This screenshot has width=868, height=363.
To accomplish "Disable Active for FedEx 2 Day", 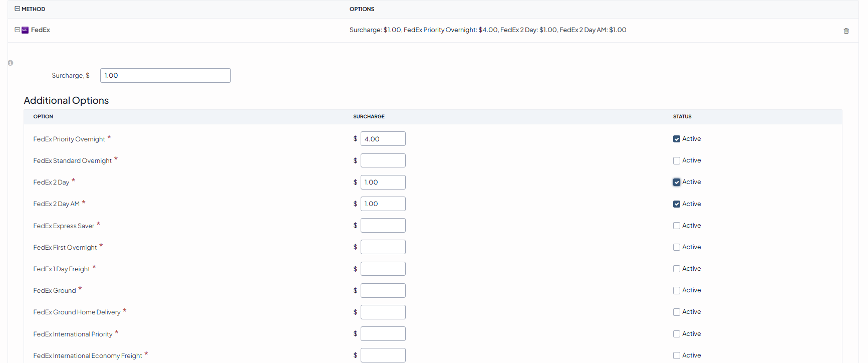I will pyautogui.click(x=677, y=183).
